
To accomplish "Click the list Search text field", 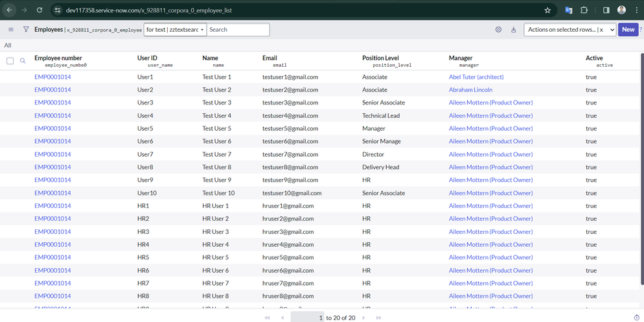I will tap(238, 30).
